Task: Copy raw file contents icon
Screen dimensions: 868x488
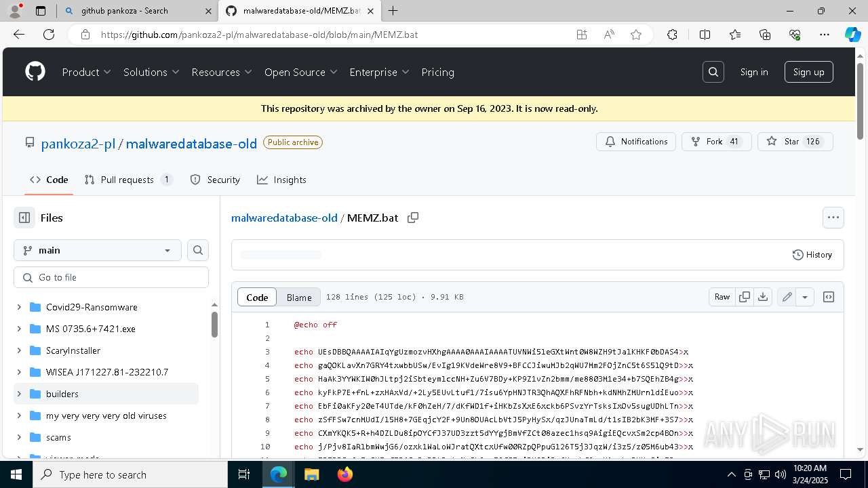Action: pos(745,297)
